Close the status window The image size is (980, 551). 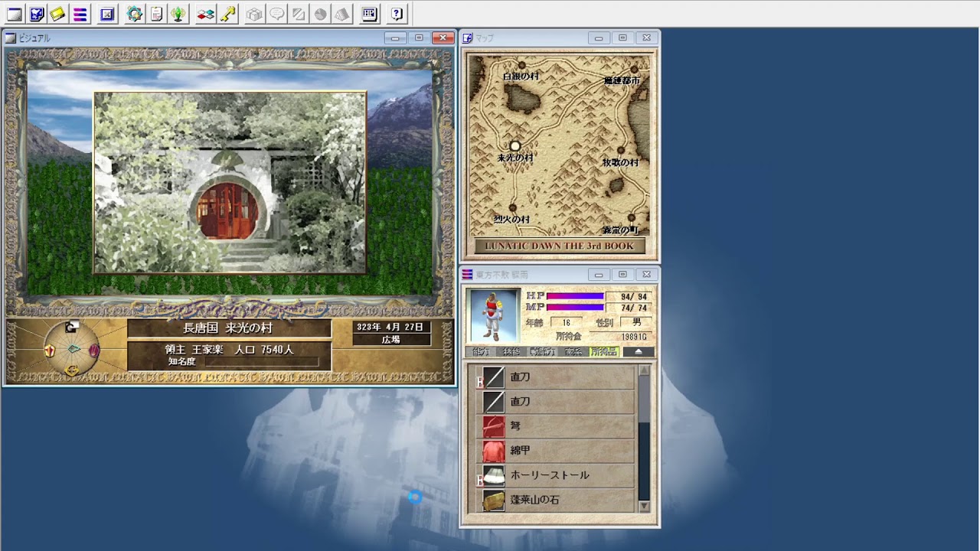[x=646, y=274]
